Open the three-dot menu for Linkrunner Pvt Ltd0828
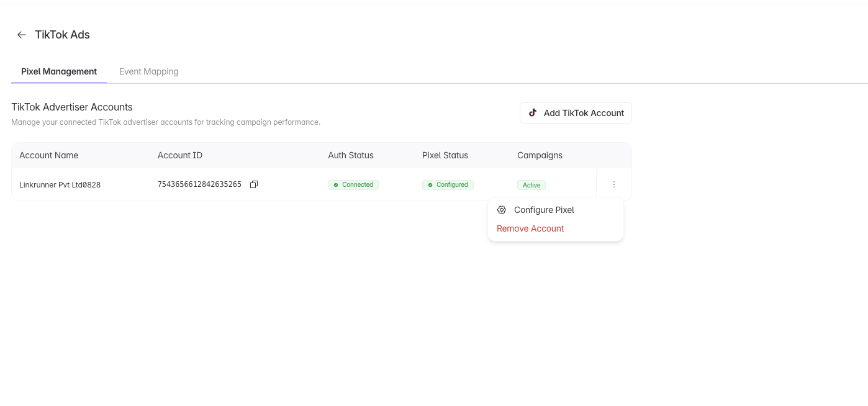868x406 pixels. pyautogui.click(x=614, y=184)
